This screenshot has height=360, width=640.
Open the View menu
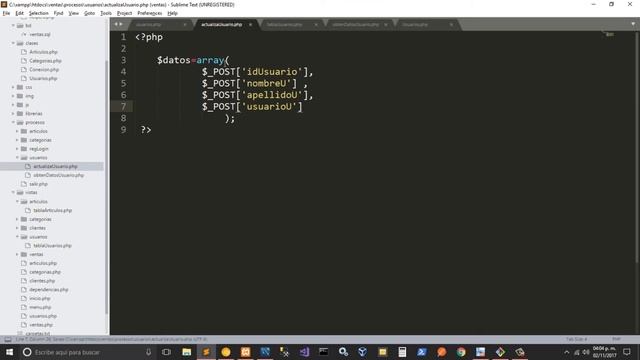click(x=73, y=13)
